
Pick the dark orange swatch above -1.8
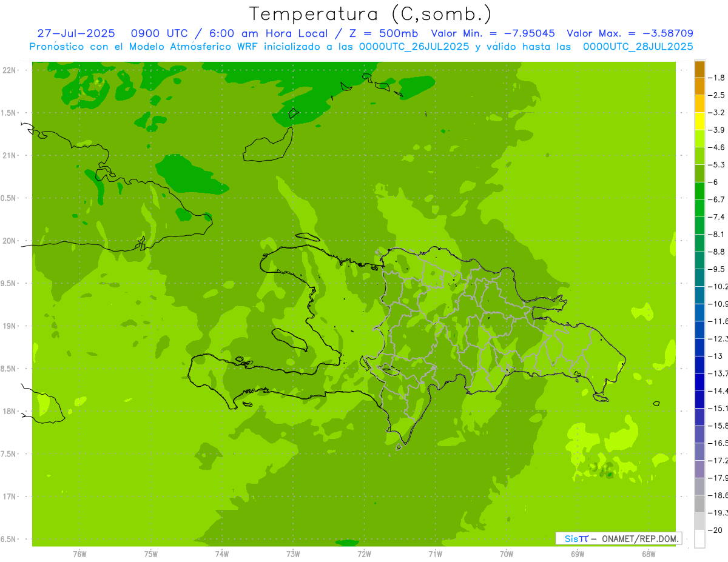[x=700, y=69]
